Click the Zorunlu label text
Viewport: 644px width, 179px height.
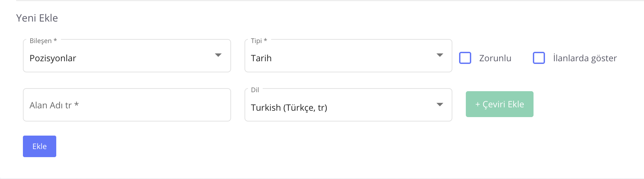(495, 58)
